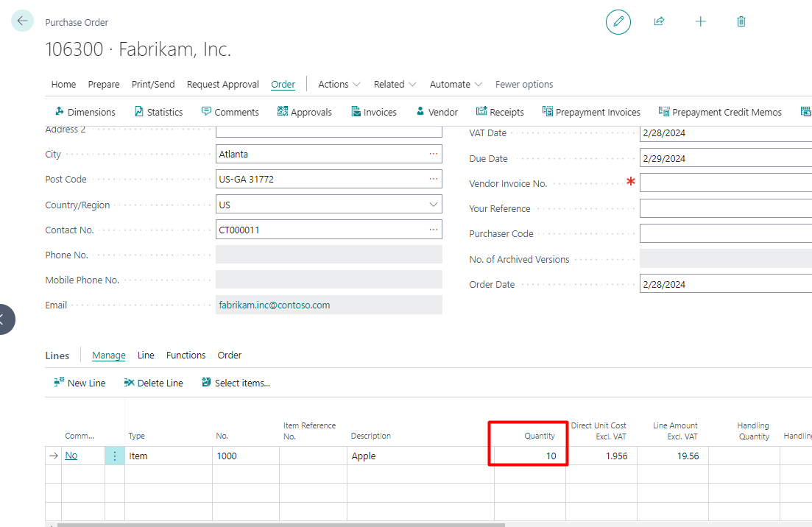Expand the Country/Region dropdown

(x=433, y=205)
